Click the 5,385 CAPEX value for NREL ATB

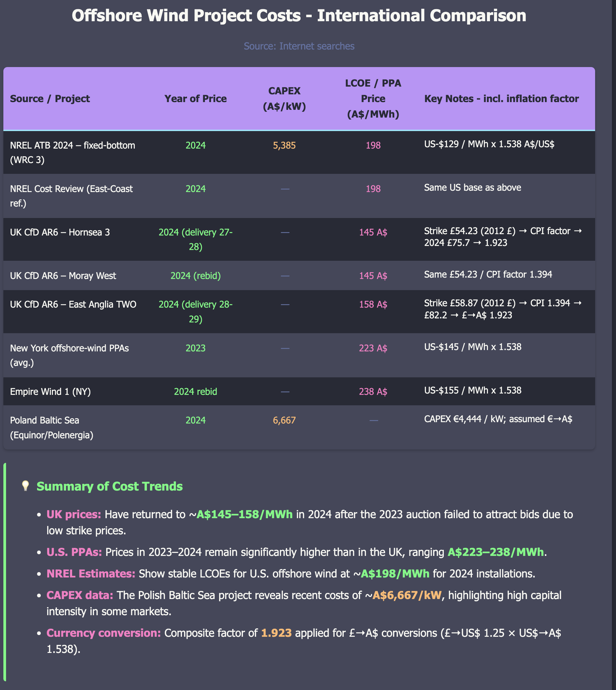[284, 146]
